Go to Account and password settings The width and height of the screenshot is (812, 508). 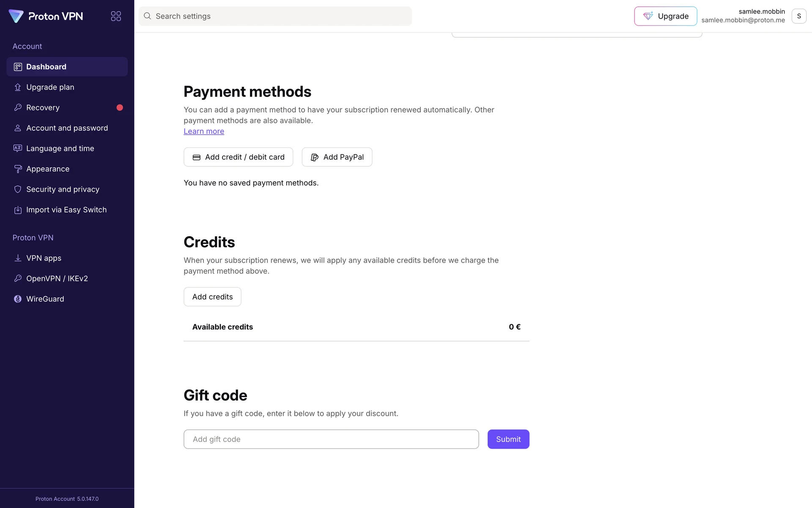[67, 128]
